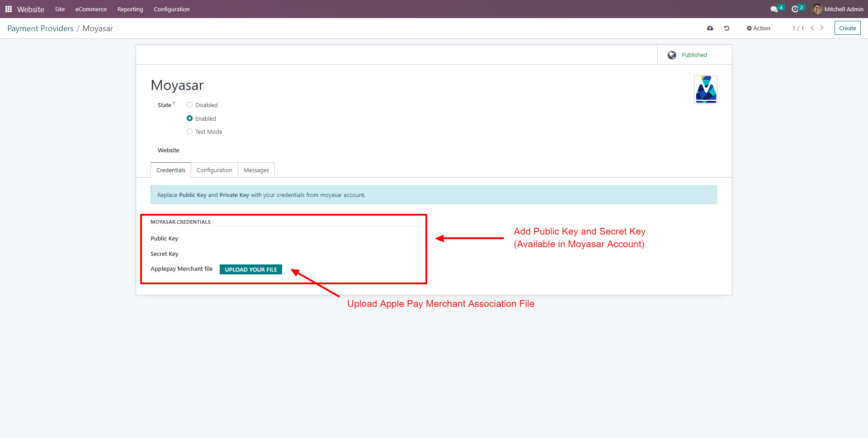Click the State help question mark
Viewport: 868px width, 438px height.
click(x=174, y=103)
